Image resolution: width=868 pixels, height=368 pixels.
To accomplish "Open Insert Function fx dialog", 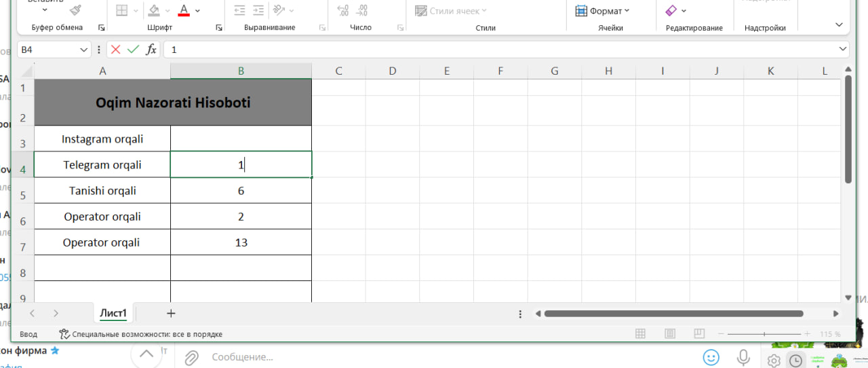I will click(x=151, y=50).
